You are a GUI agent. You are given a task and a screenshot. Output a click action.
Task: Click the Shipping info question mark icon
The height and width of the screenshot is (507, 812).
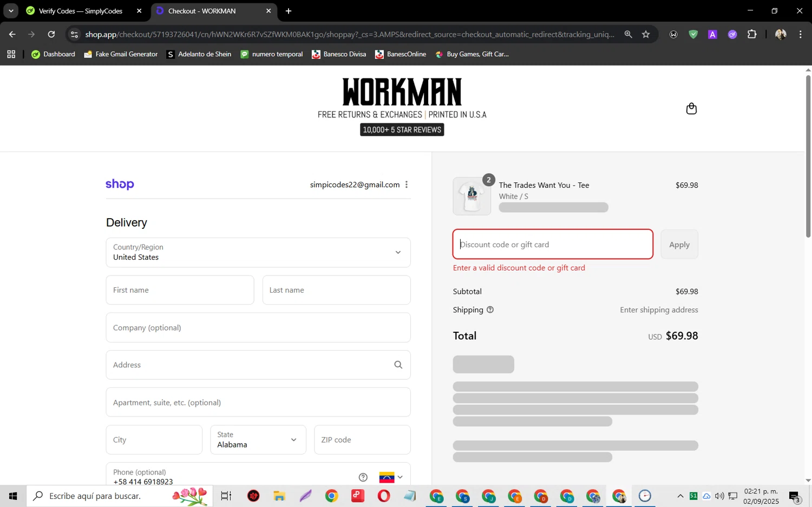(x=490, y=310)
